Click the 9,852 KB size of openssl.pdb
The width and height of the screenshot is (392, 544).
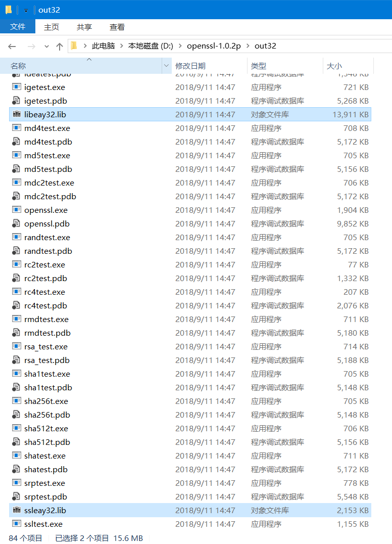point(353,223)
